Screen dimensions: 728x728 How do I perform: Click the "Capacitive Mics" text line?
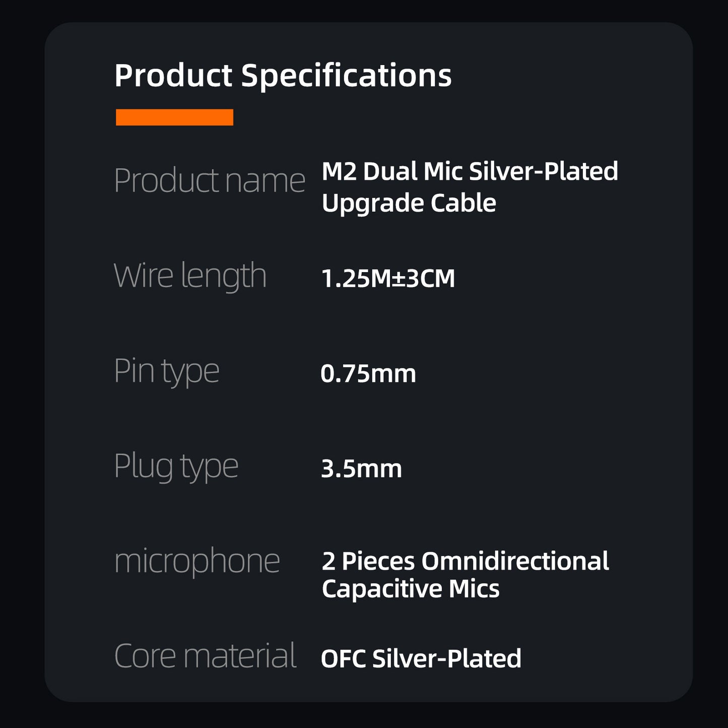pyautogui.click(x=411, y=589)
